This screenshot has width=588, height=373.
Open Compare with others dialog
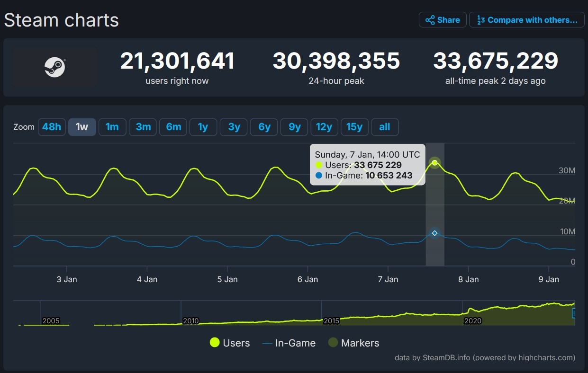[x=527, y=20]
